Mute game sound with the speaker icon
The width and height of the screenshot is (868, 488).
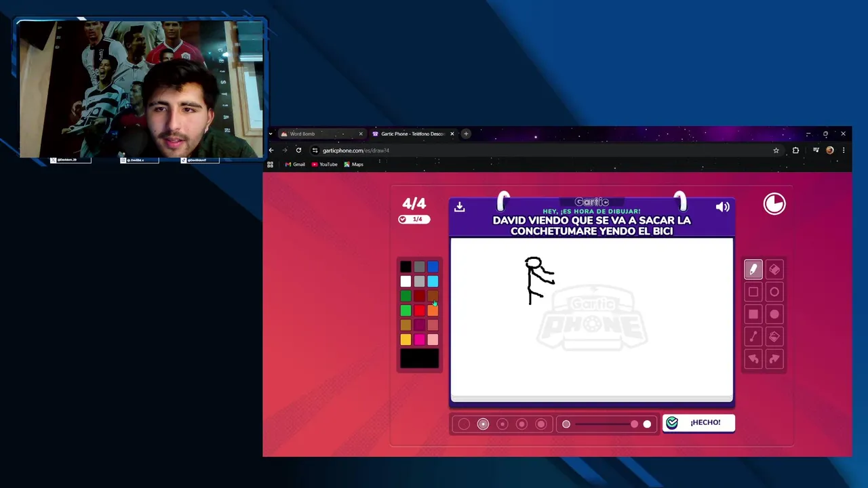[x=722, y=207]
